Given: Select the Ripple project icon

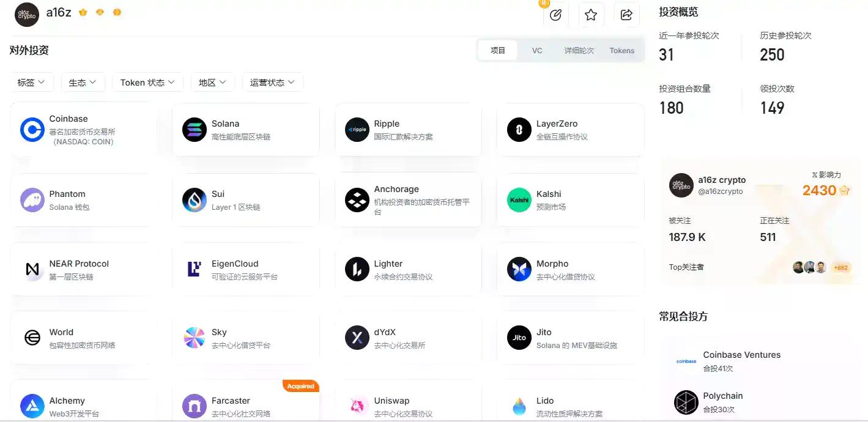Looking at the screenshot, I should [356, 129].
